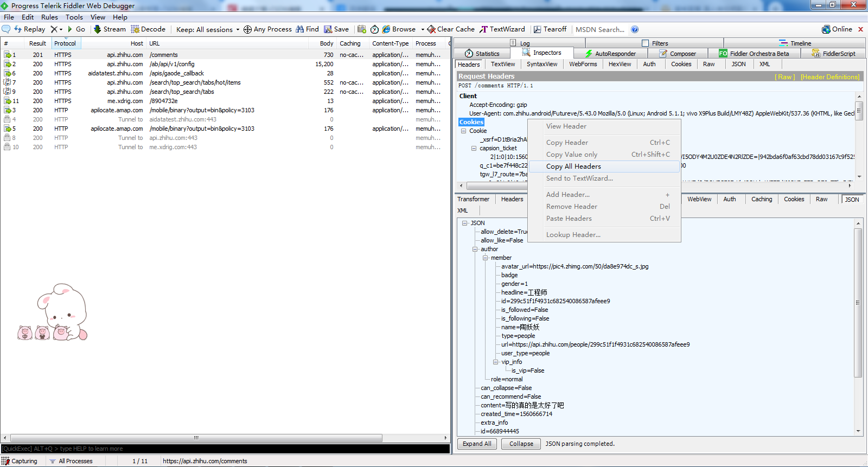
Task: Collapse the member node
Action: coord(486,258)
